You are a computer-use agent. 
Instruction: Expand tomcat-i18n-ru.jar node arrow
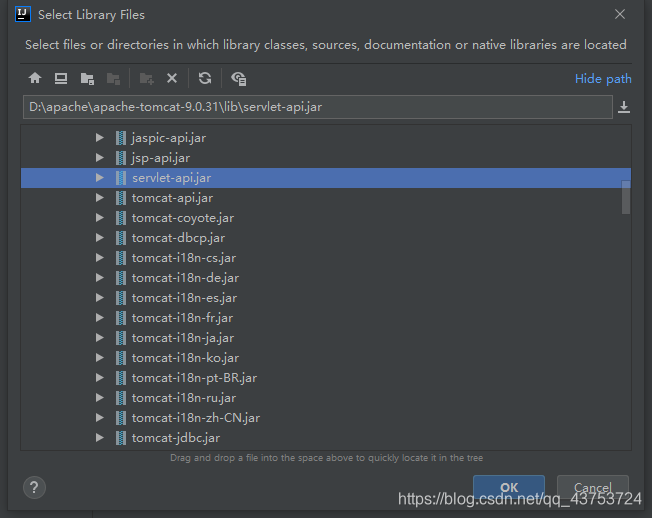tap(100, 397)
